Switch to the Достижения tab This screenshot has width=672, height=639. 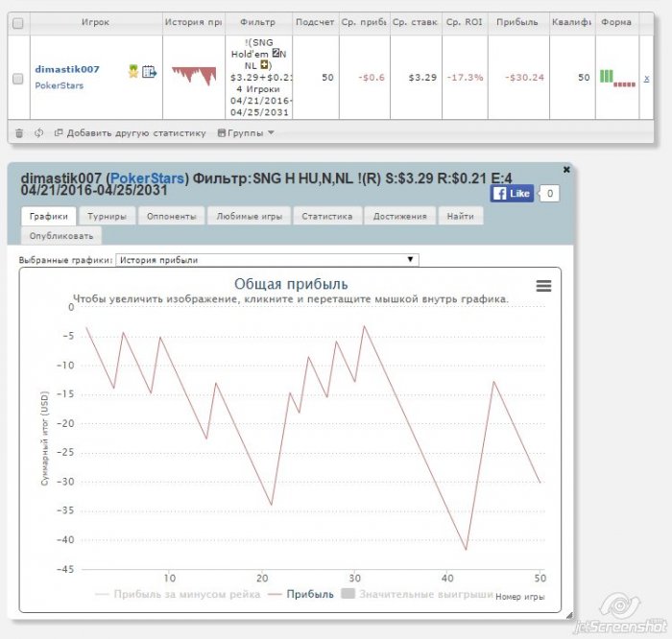point(400,216)
